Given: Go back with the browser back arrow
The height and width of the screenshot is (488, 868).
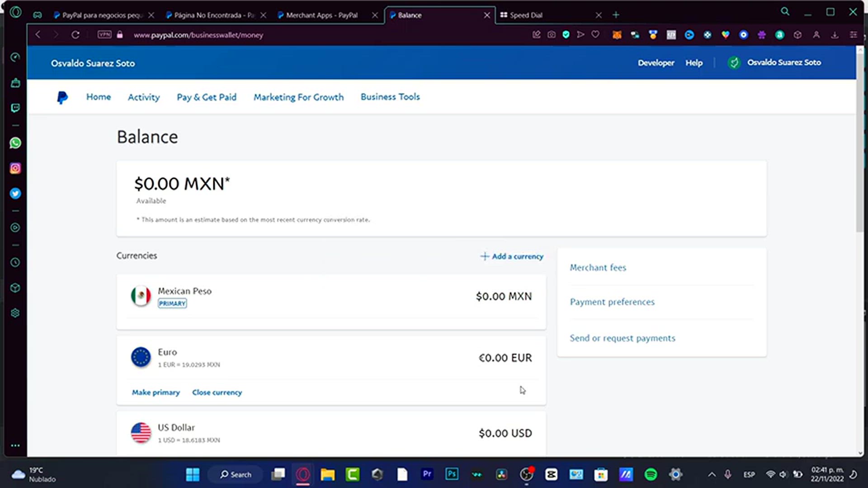Looking at the screenshot, I should (38, 35).
